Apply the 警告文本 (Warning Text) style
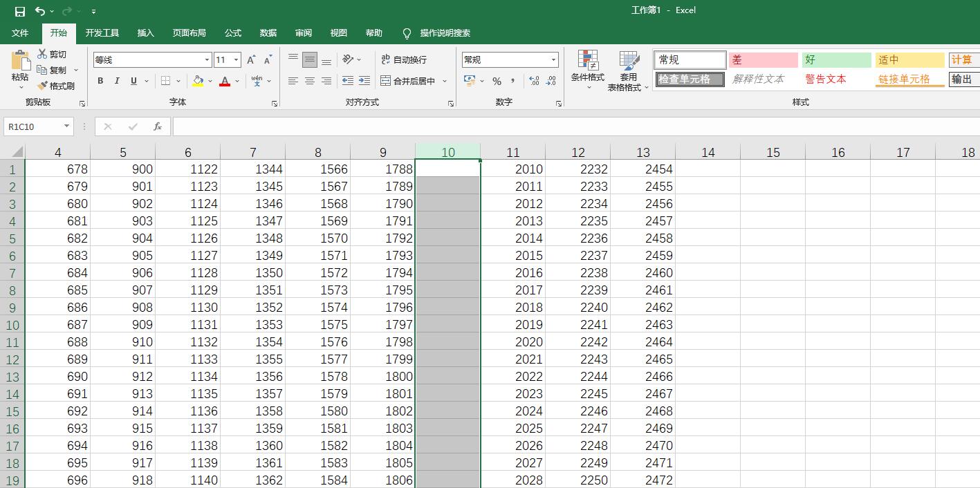The height and width of the screenshot is (488, 980). click(837, 79)
